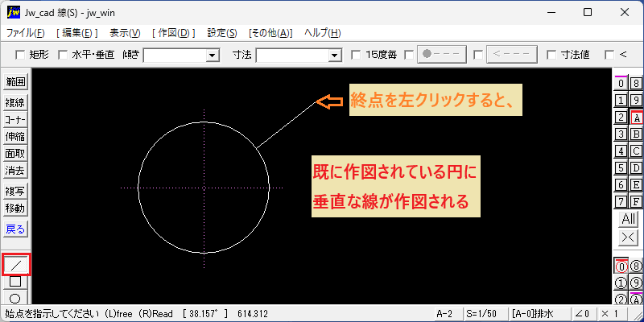
Task: Select layer group 3 square button
Action: 621,134
